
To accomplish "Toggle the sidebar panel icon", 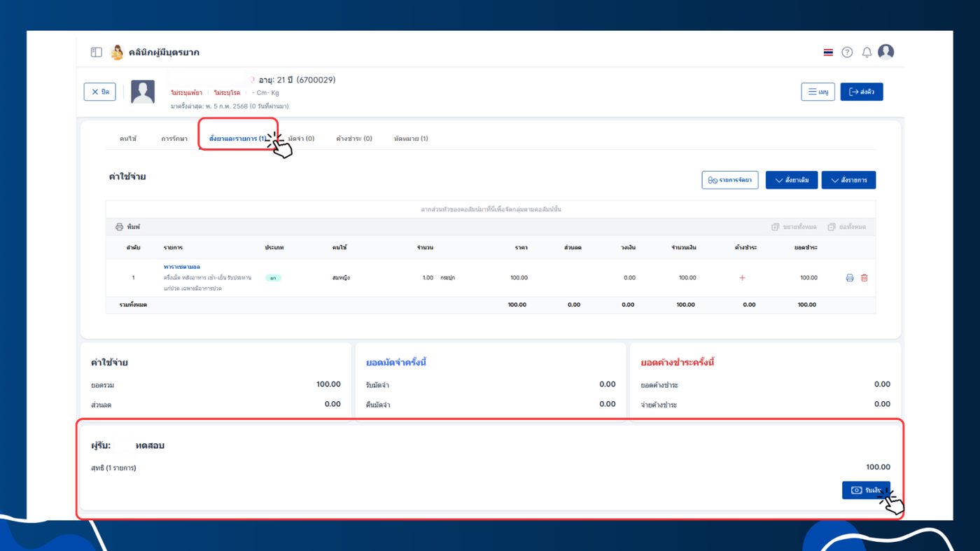I will coord(97,52).
